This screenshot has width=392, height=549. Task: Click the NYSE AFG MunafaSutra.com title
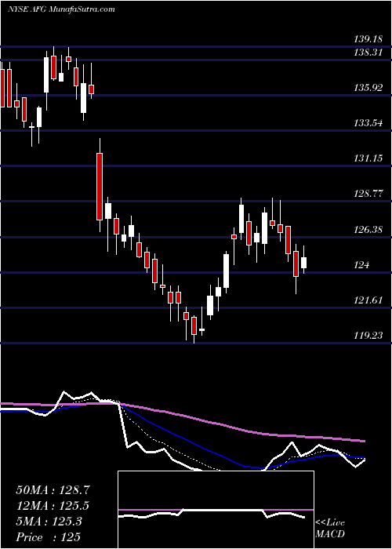(x=61, y=9)
